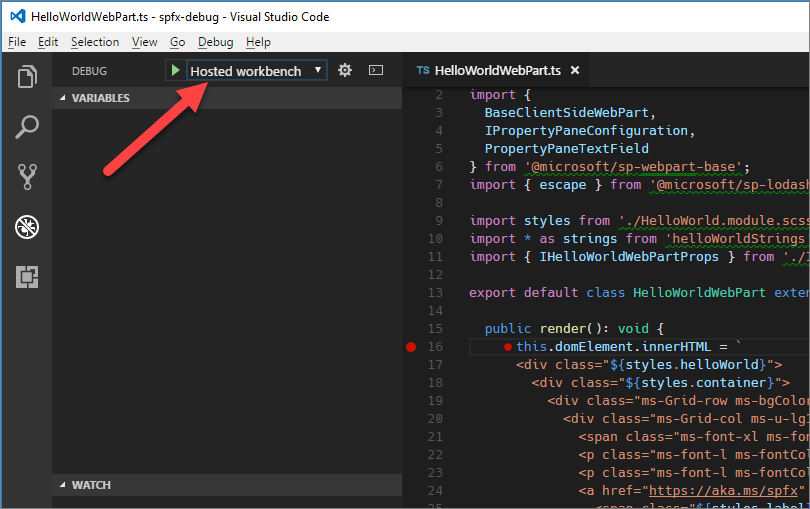Open the Selection menu

pyautogui.click(x=95, y=42)
